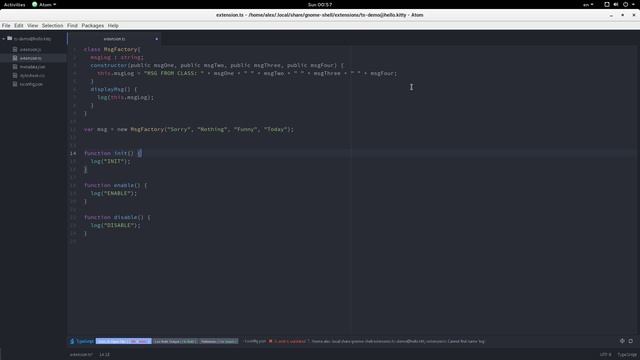Open the Help menu
The image size is (640, 360).
point(113,25)
